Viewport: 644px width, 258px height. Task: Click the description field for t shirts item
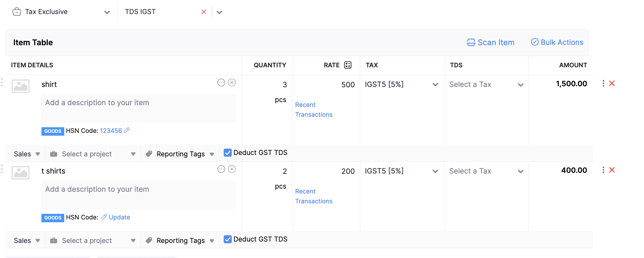click(x=138, y=195)
